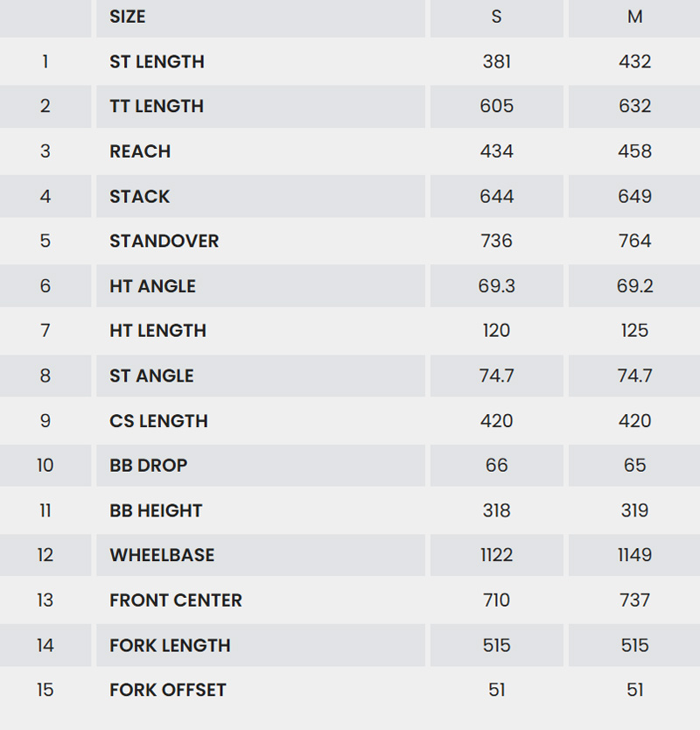Click the S reach value 434
Image resolution: width=700 pixels, height=730 pixels.
click(x=496, y=151)
